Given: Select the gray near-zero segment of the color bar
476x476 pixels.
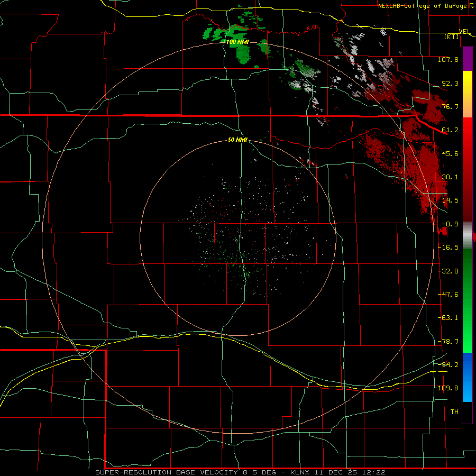Looking at the screenshot, I should (x=467, y=235).
